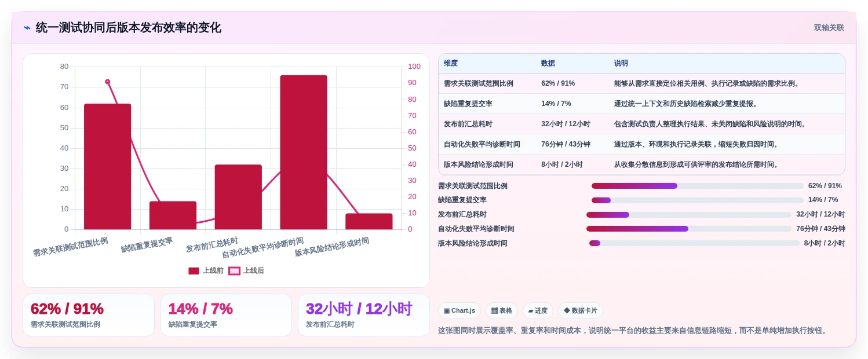Click the 发布前汇总耗时 bar in chart
Viewport: 868px width, 359px height.
click(238, 197)
